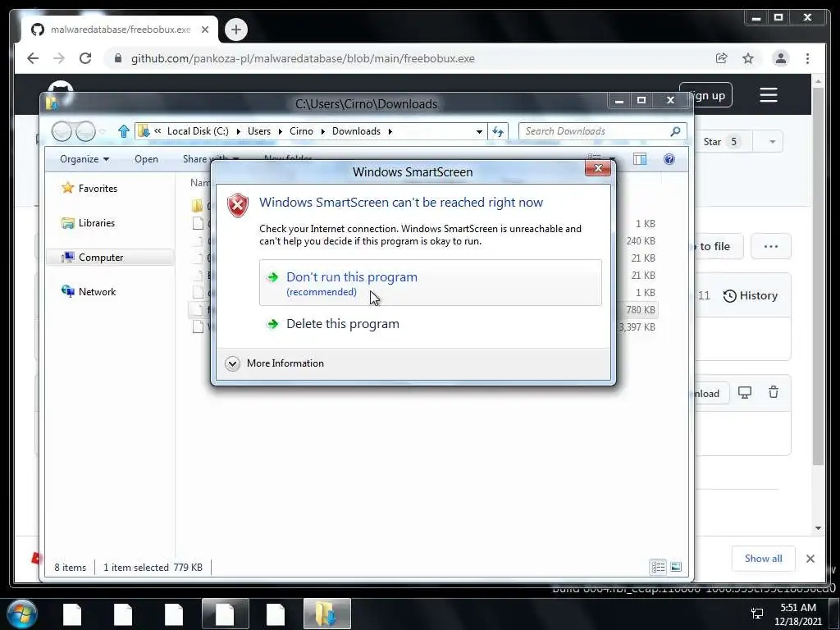
Task: Click Chrome page vertical scrollbar
Action: (818, 276)
